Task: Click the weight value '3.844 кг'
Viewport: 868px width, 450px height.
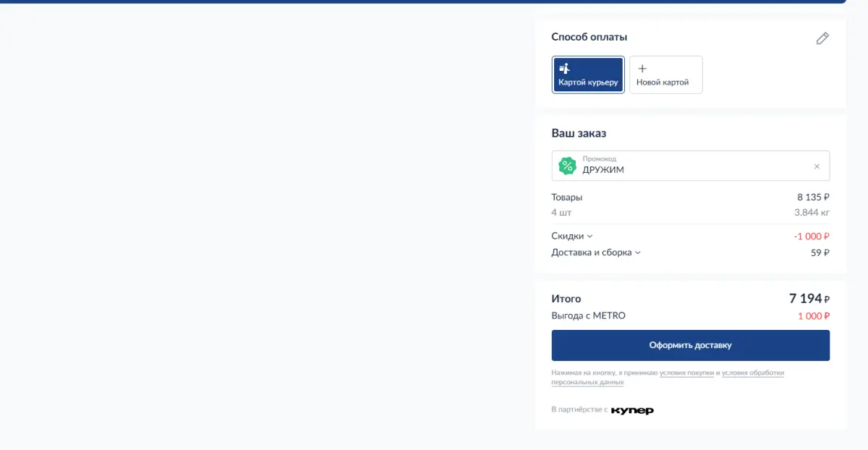Action: coord(812,213)
